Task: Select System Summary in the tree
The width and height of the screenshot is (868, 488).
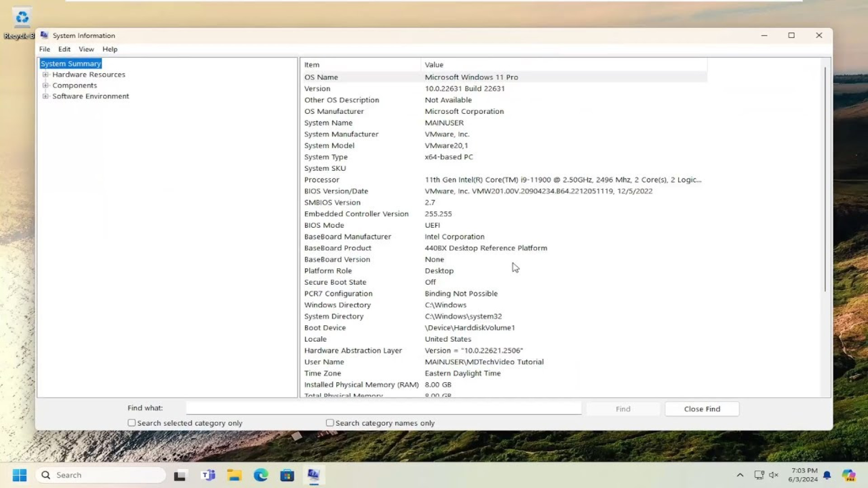Action: (x=71, y=64)
